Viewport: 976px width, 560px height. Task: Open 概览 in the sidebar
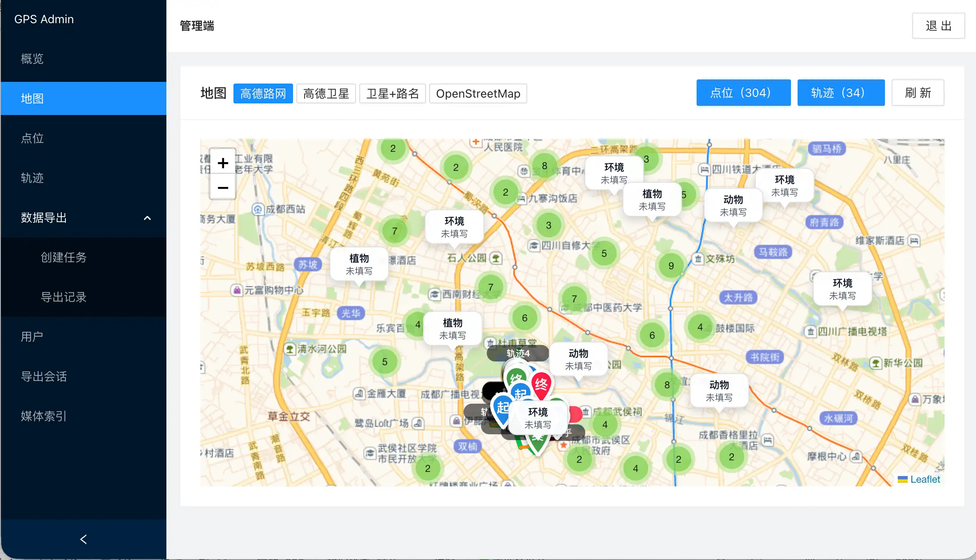pyautogui.click(x=84, y=59)
